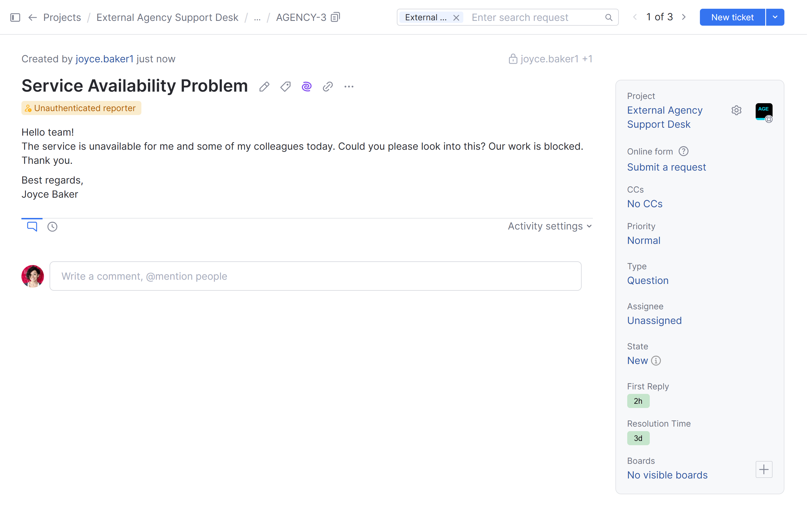The height and width of the screenshot is (514, 812).
Task: Switch to the History activity tab
Action: pyautogui.click(x=52, y=226)
